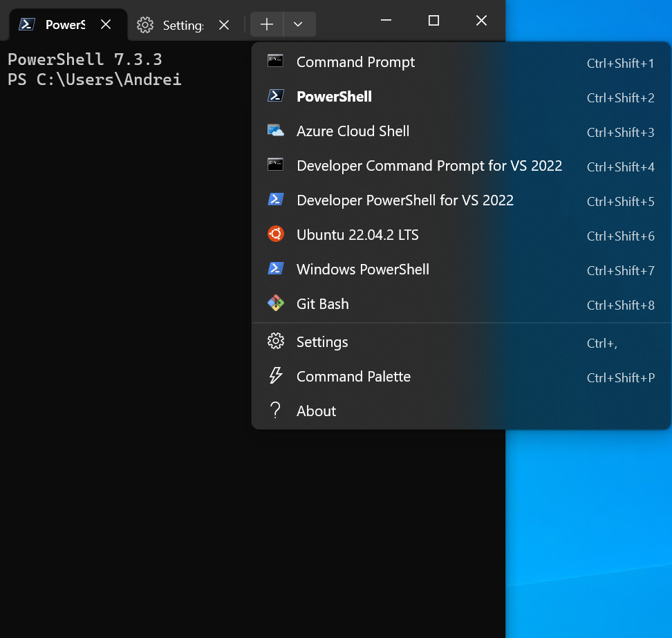
Task: Click the Azure Cloud Shell cloud icon
Action: click(x=275, y=130)
